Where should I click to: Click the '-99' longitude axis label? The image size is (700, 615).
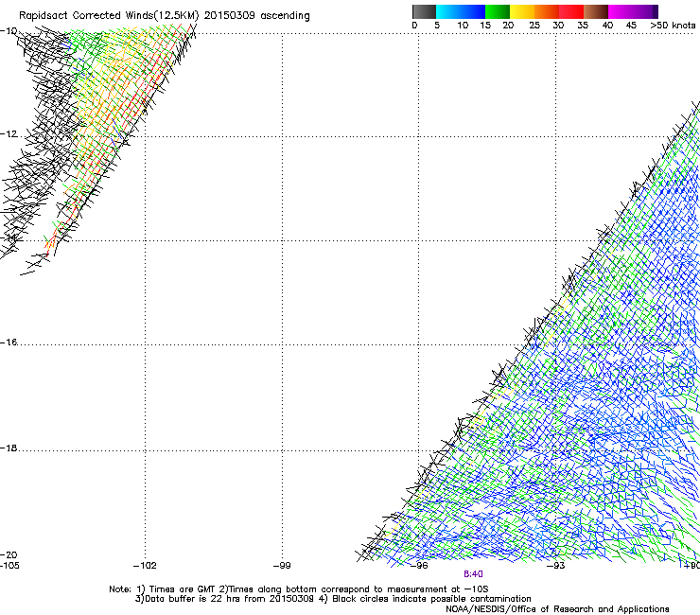tap(282, 566)
